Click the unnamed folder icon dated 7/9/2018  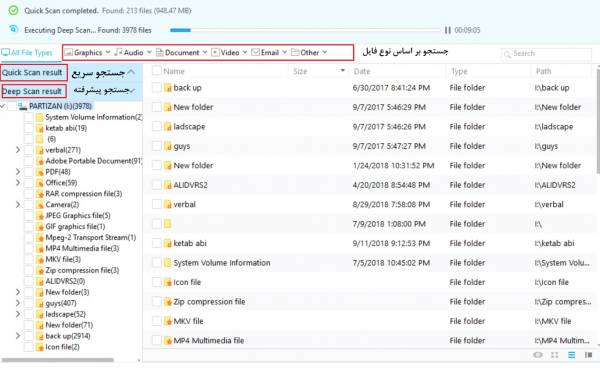point(168,224)
